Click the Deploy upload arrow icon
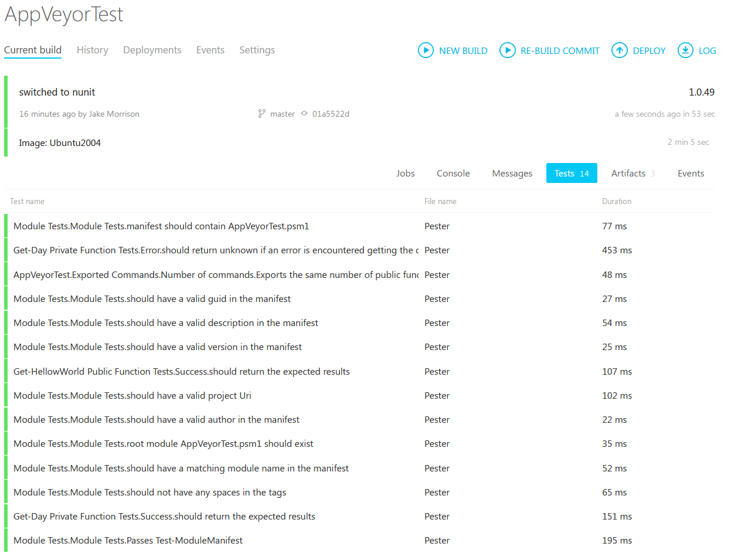731x560 pixels. pyautogui.click(x=620, y=50)
